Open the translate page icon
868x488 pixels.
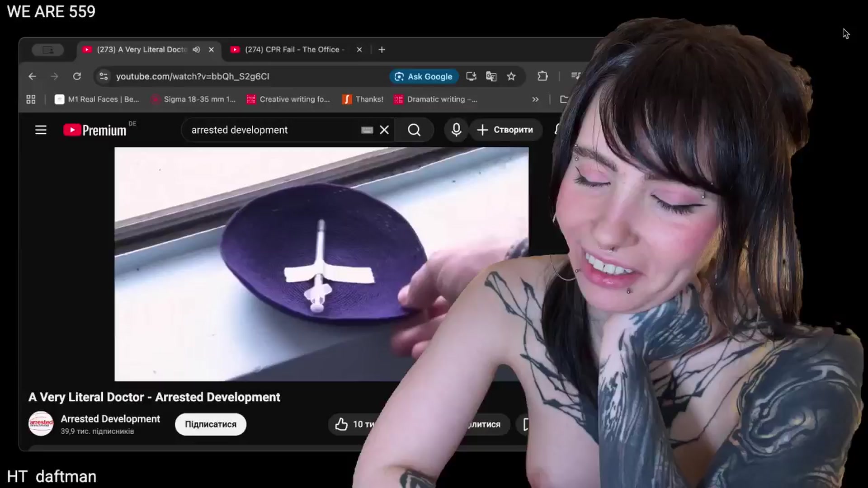coord(491,76)
